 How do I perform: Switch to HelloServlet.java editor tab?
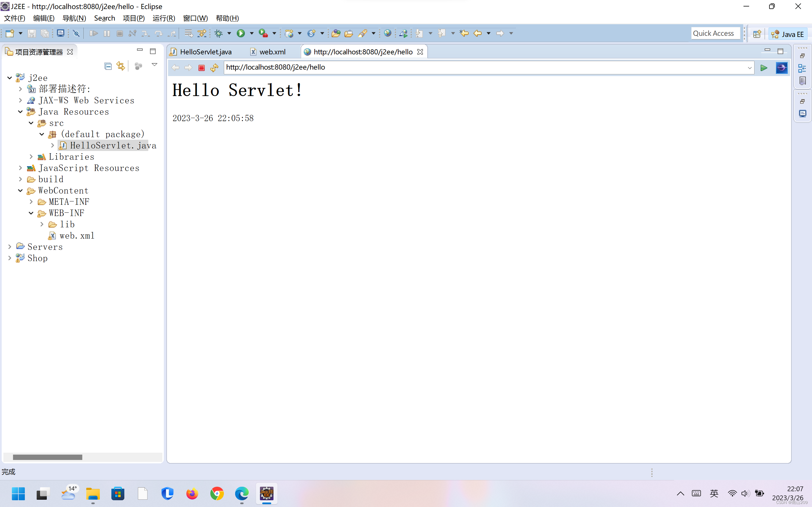(205, 52)
